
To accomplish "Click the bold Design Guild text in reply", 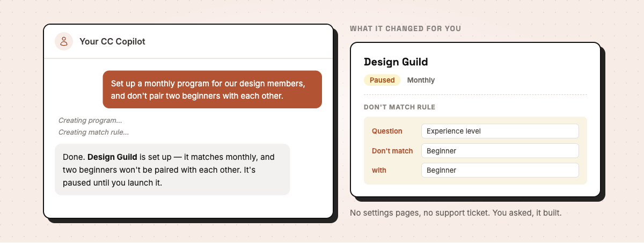I will click(x=112, y=157).
